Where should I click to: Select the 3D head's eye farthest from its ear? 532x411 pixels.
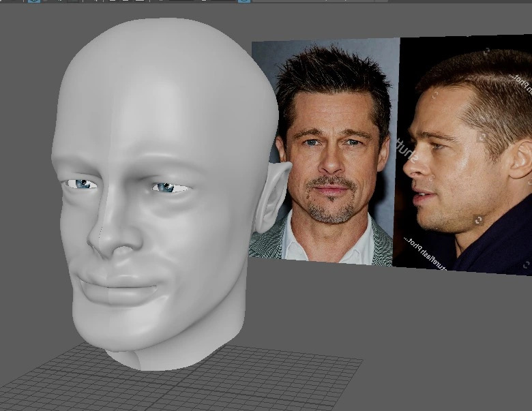81,184
